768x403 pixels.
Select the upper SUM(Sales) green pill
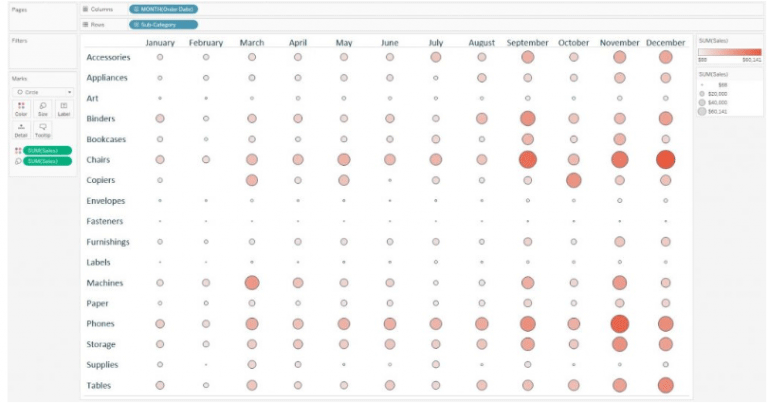[48, 150]
